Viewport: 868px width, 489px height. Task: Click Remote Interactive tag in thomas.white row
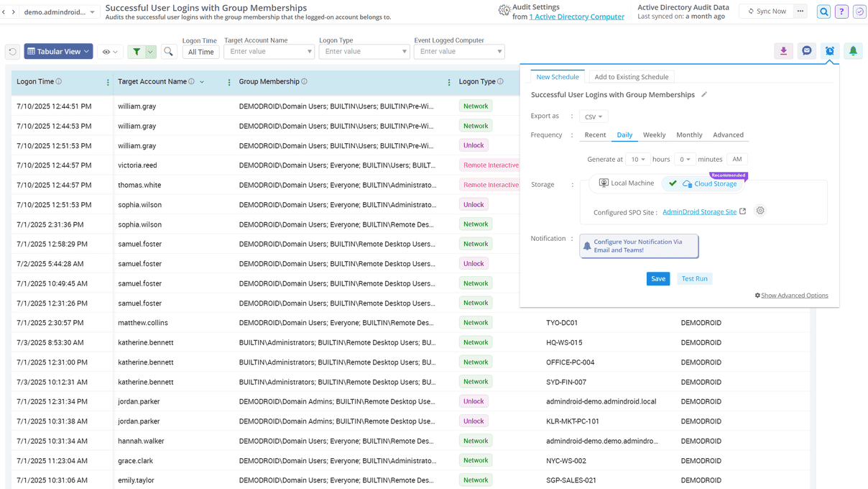(x=491, y=185)
